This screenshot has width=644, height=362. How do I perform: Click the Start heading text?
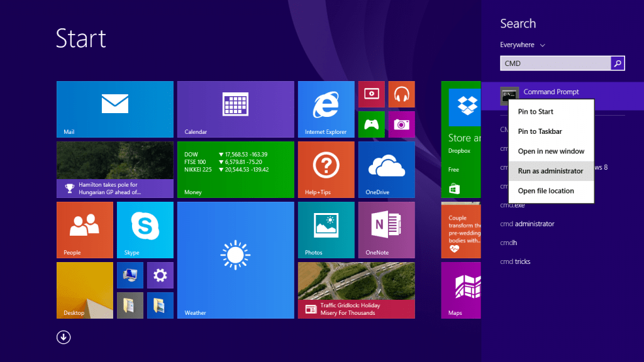click(x=81, y=38)
